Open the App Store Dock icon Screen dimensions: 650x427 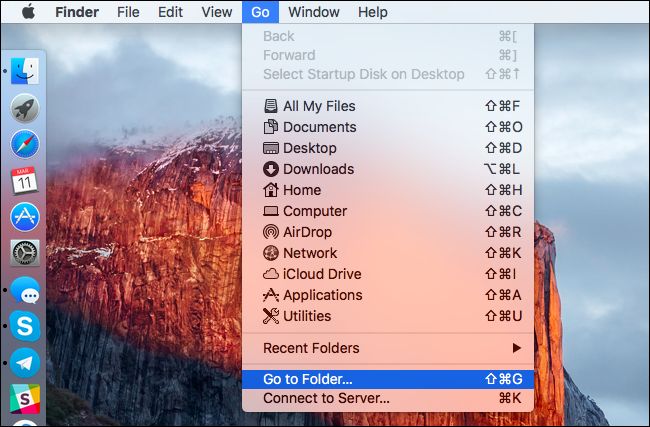click(x=25, y=216)
